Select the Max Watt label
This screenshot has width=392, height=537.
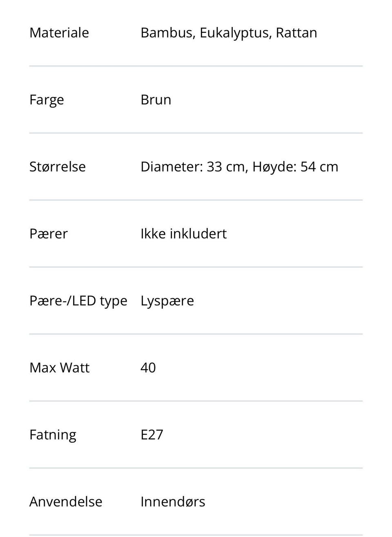[59, 368]
